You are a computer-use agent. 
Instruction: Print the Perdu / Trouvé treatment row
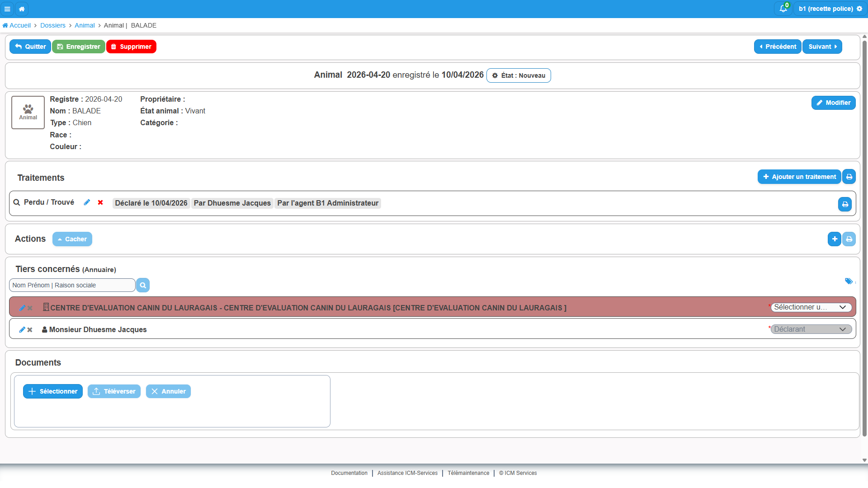(845, 204)
